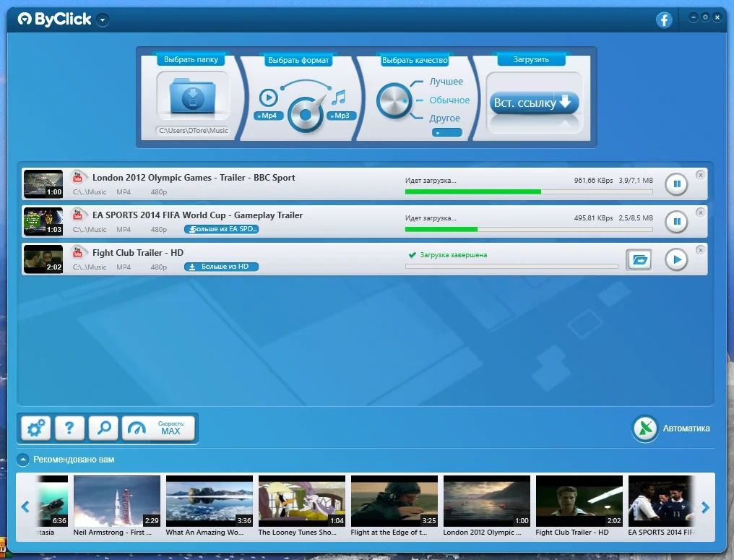Open the Mp4 video format dropdown
Screen dimensions: 734x560
(x=268, y=116)
